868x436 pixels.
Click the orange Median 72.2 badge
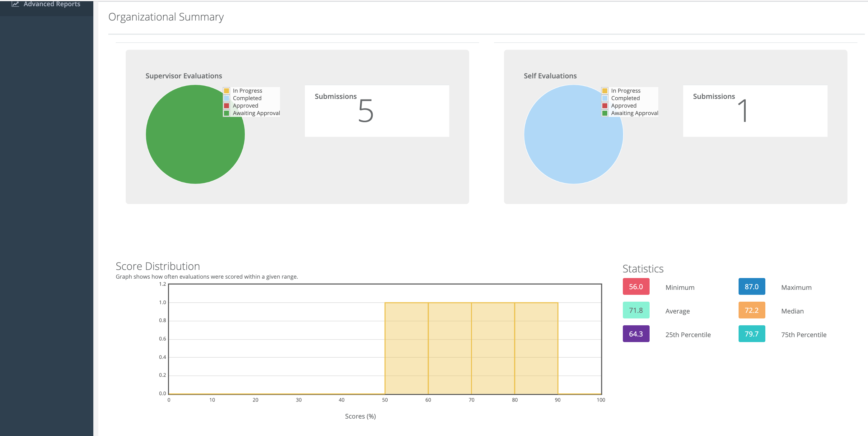click(x=751, y=310)
